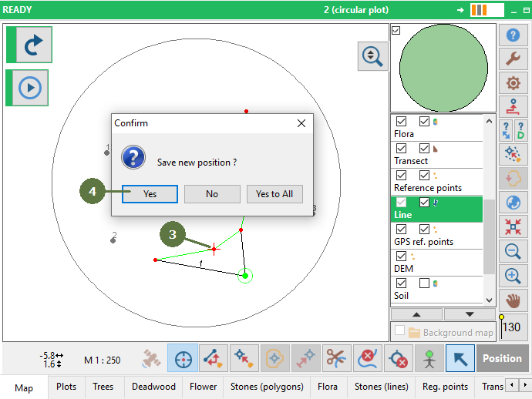This screenshot has height=399, width=532.
Task: Click the redo arrow icon button
Action: pos(34,45)
